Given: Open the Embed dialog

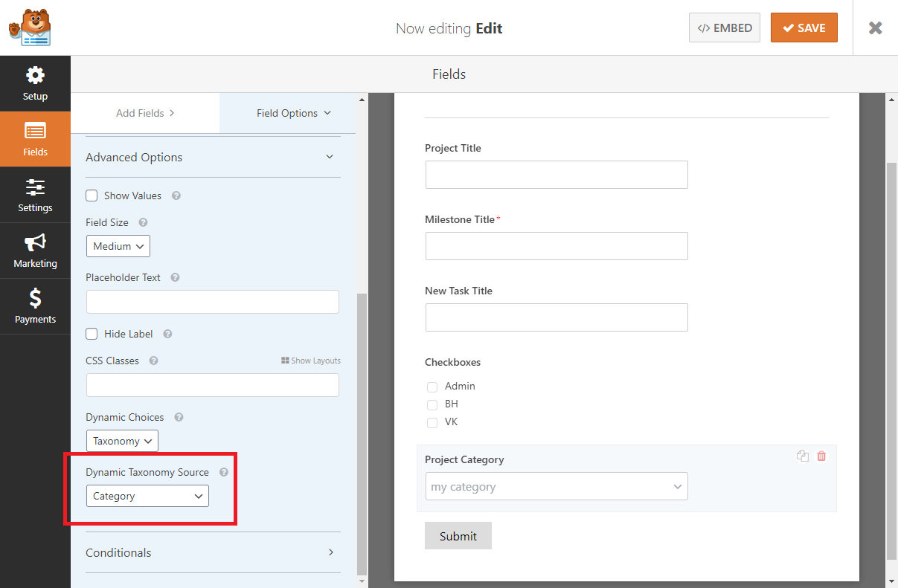Looking at the screenshot, I should tap(724, 27).
